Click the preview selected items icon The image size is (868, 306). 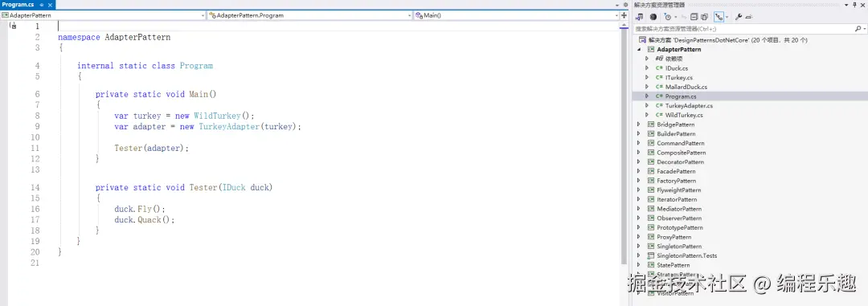(x=749, y=17)
